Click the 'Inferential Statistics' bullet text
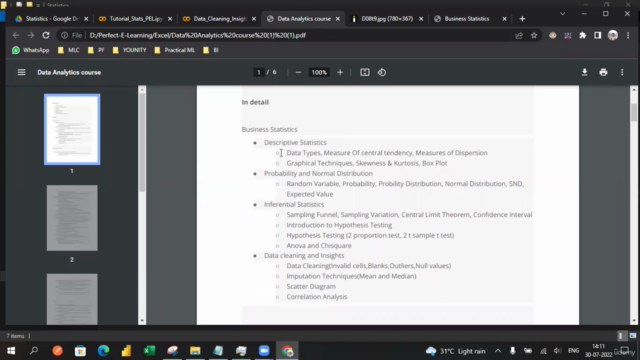Viewport: 640px width, 360px height. coord(294,204)
